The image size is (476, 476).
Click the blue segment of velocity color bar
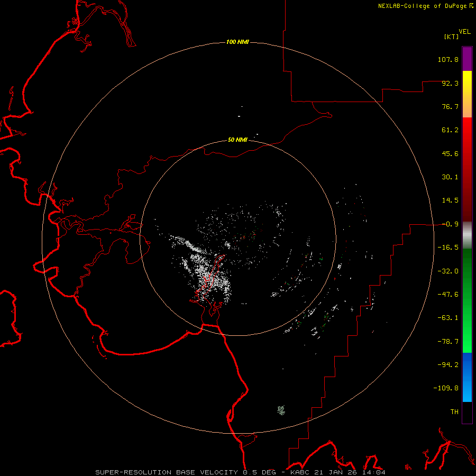click(x=467, y=377)
